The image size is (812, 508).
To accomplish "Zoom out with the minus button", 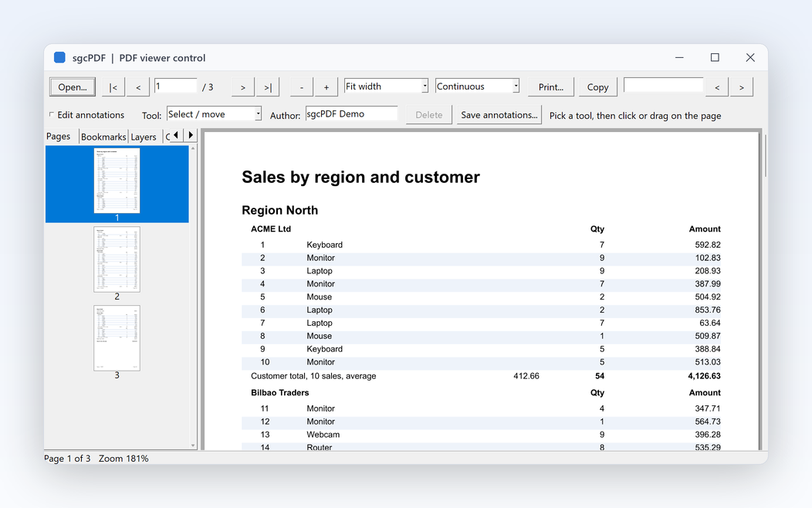I will pos(301,87).
